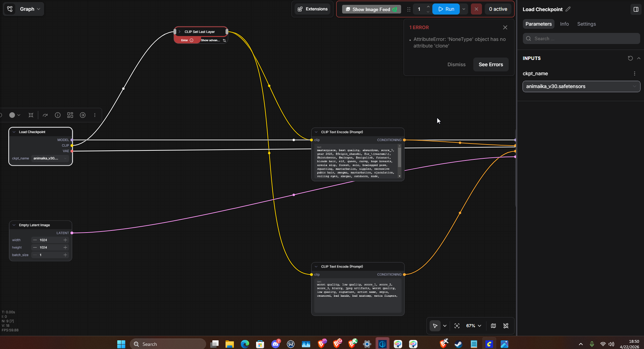Click the grid layout icon in selection toolbar
The width and height of the screenshot is (644, 349).
70,115
